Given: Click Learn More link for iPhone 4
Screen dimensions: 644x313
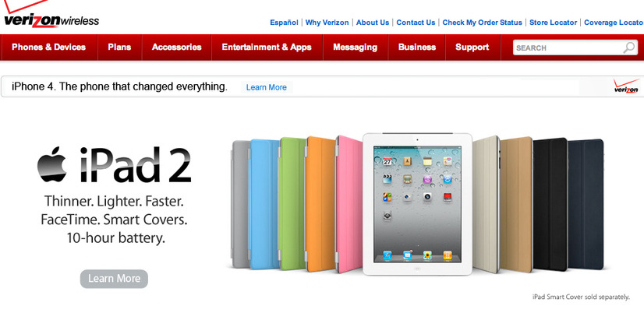Looking at the screenshot, I should (267, 87).
